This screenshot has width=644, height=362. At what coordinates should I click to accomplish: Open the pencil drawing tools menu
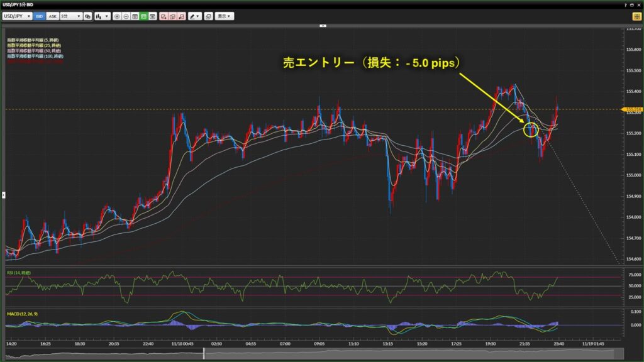195,16
